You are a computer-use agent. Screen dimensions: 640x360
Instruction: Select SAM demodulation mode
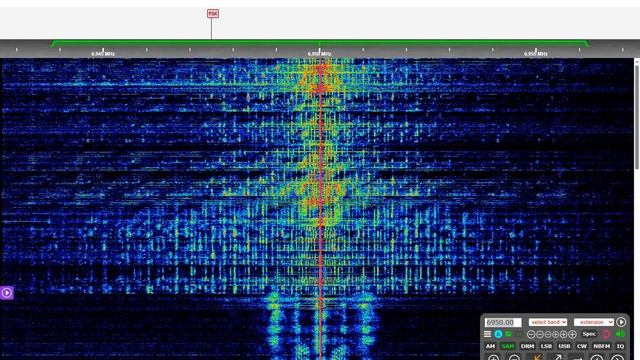[x=508, y=346]
